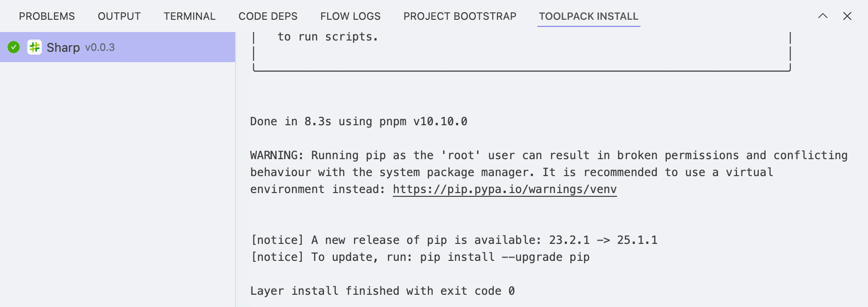Open the pip.pypa.io venv warning link

(x=505, y=189)
